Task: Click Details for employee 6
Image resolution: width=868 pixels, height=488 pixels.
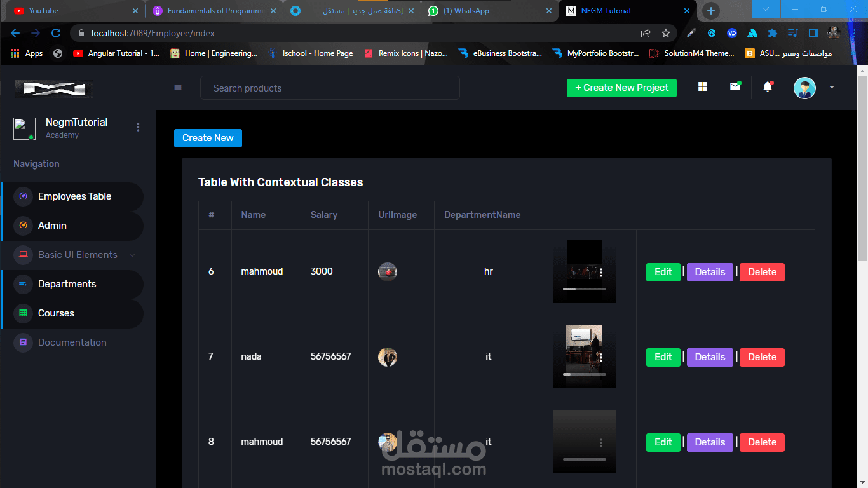Action: pyautogui.click(x=710, y=272)
